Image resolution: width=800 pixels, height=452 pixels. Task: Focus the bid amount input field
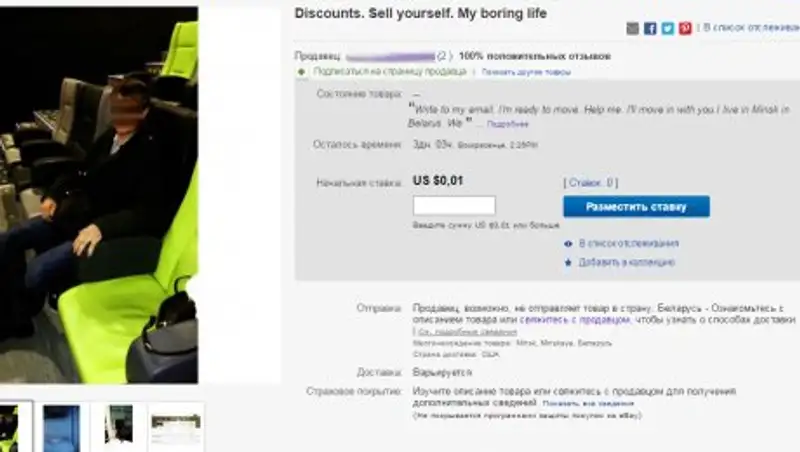[454, 205]
